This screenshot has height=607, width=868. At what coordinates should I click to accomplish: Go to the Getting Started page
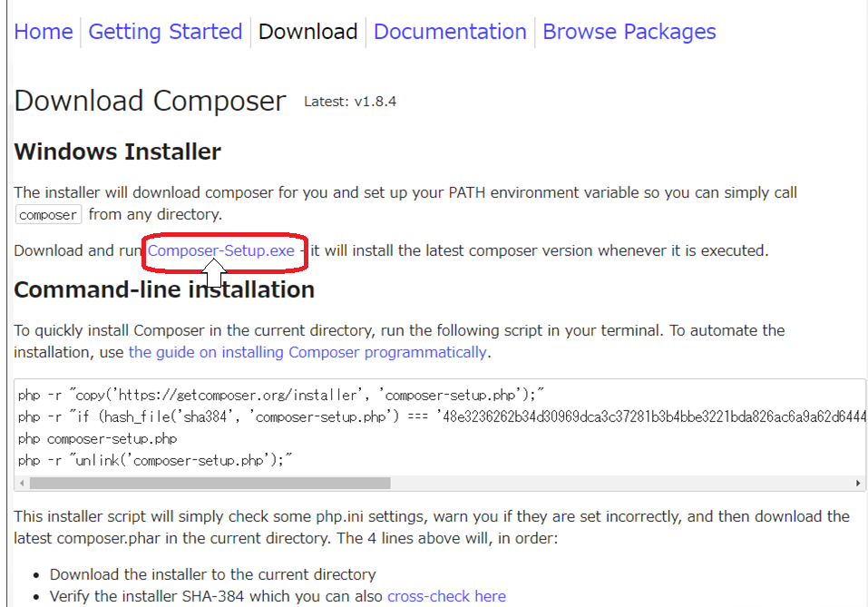tap(165, 32)
